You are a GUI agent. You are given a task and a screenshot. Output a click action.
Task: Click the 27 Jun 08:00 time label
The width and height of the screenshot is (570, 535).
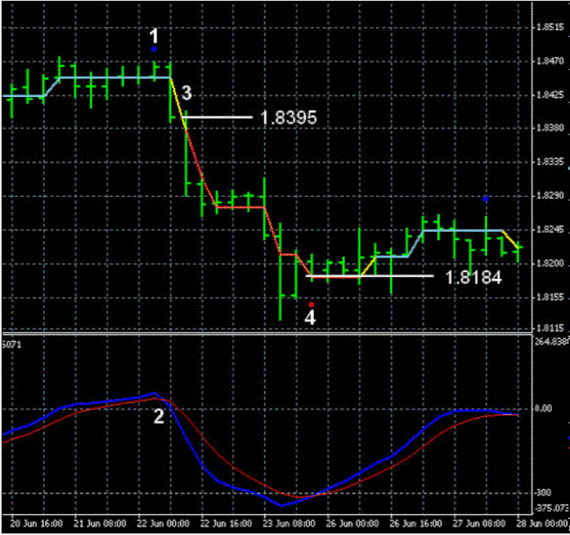click(x=479, y=524)
